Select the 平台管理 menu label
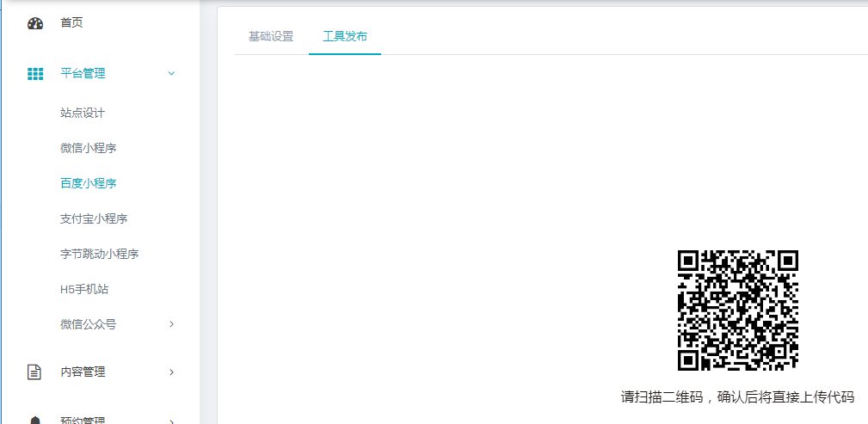The height and width of the screenshot is (424, 868). 83,74
